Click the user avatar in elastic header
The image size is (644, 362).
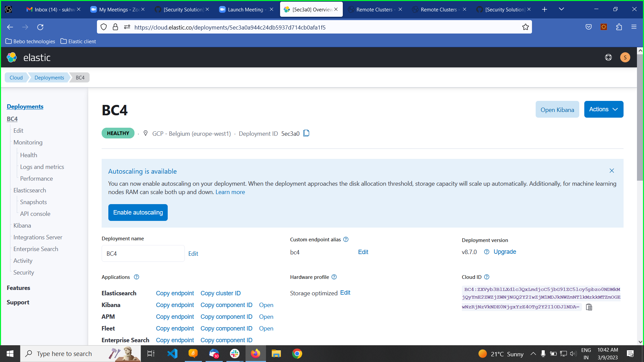click(625, 58)
